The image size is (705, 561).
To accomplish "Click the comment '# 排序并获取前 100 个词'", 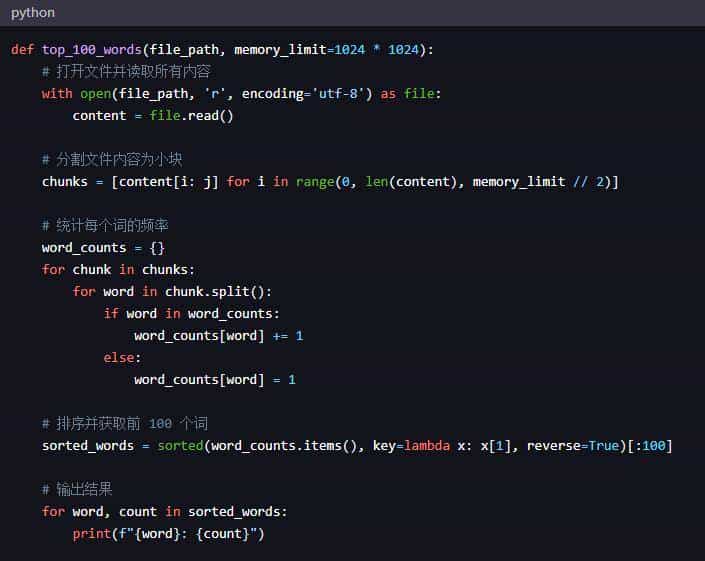I will tap(125, 424).
